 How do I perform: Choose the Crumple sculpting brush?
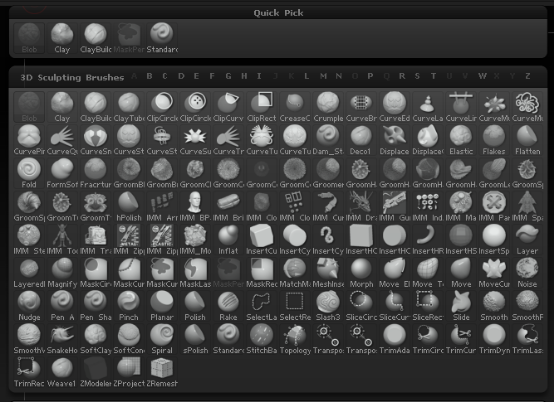point(328,107)
